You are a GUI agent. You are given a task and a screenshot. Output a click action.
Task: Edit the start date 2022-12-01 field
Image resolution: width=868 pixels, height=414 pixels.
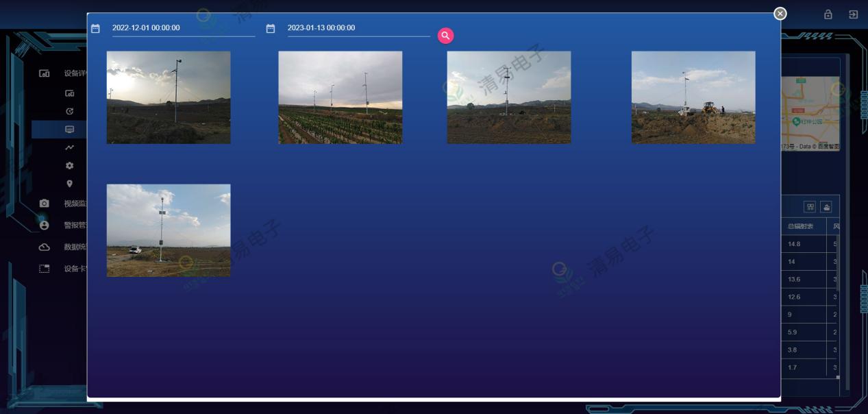click(x=182, y=28)
